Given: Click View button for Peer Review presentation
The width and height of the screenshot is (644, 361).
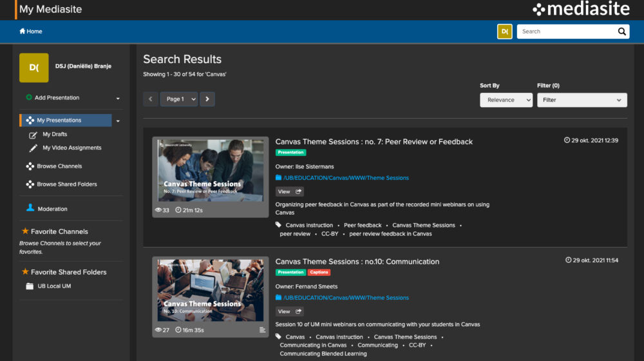Looking at the screenshot, I should (x=290, y=191).
